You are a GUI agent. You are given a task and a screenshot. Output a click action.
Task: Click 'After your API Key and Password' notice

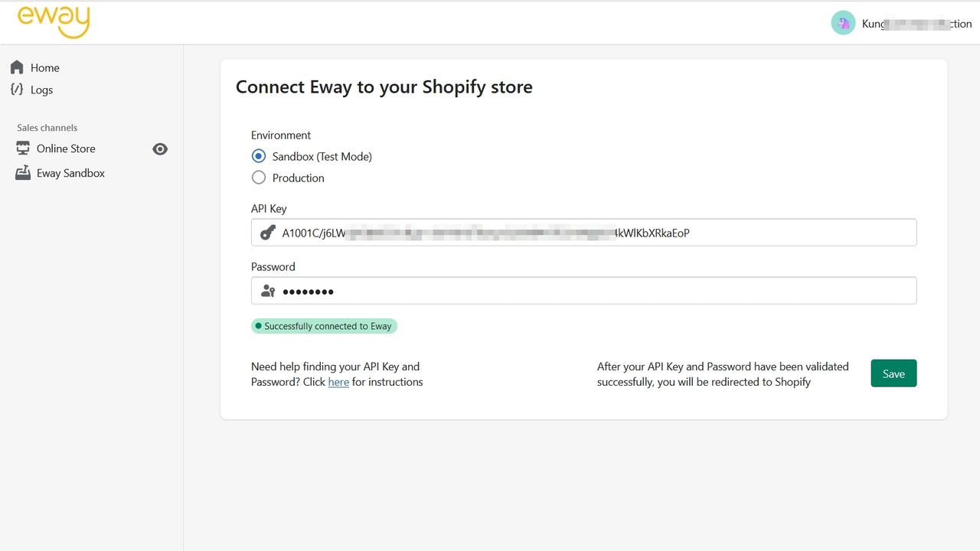(x=723, y=374)
